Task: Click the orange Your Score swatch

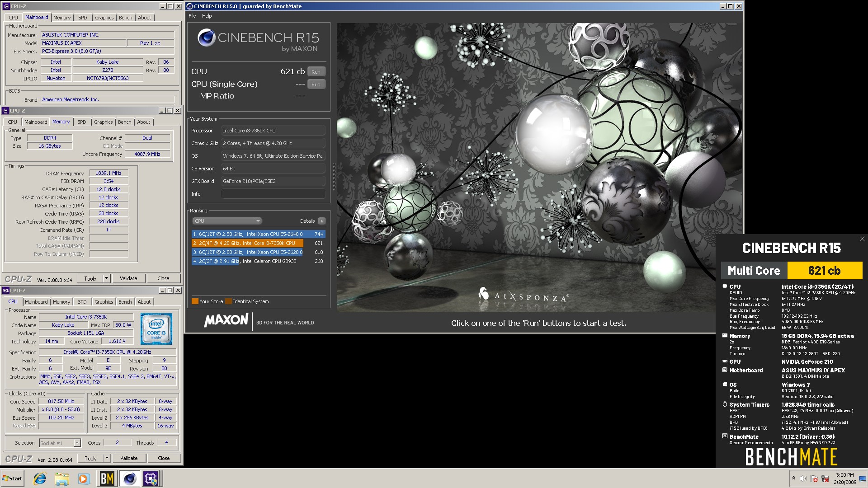Action: point(195,301)
